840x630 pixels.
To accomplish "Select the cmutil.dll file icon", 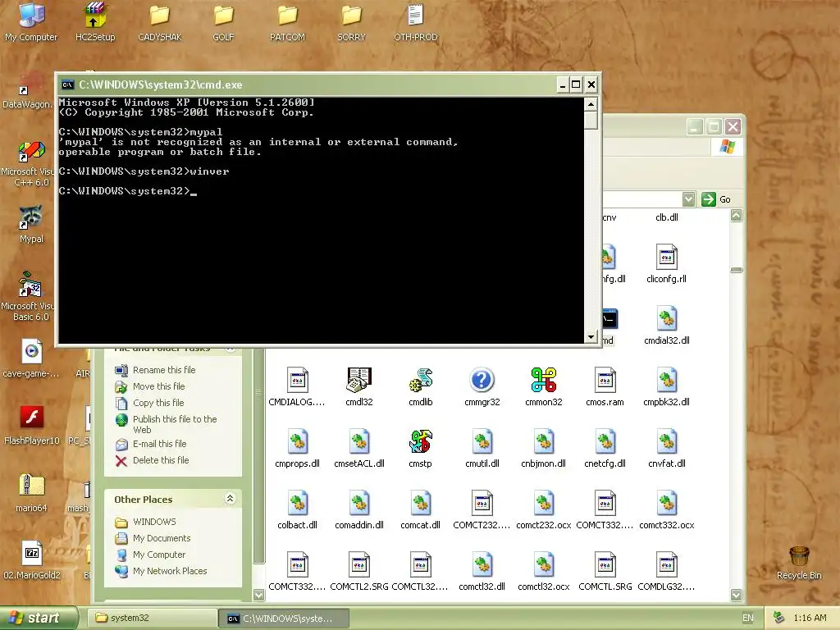I will (x=482, y=442).
